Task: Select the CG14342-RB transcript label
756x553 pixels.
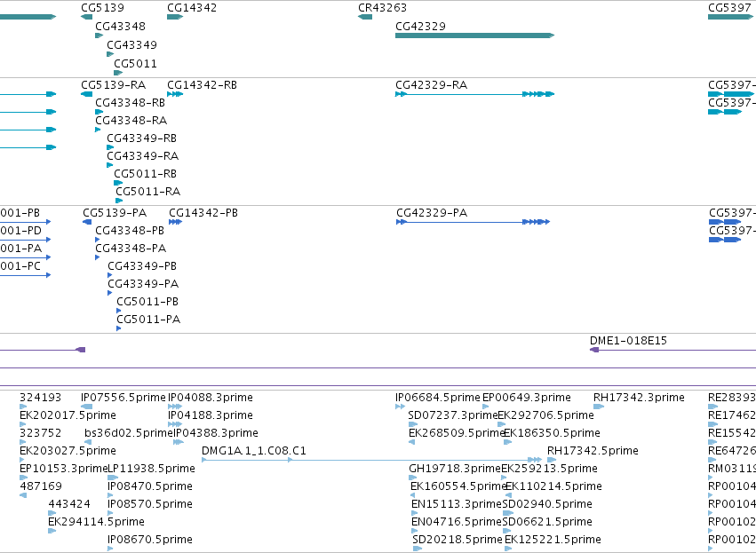Action: point(202,85)
